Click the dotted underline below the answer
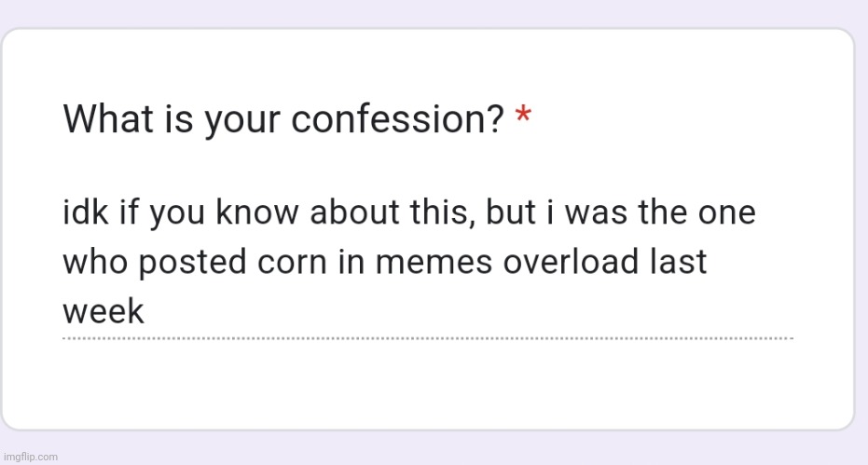868x465 pixels. tap(427, 338)
